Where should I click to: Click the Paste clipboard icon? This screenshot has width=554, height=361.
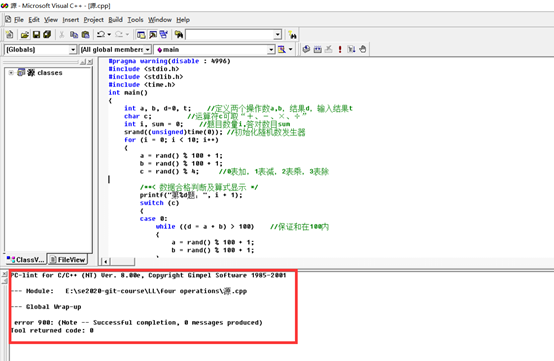(86, 35)
